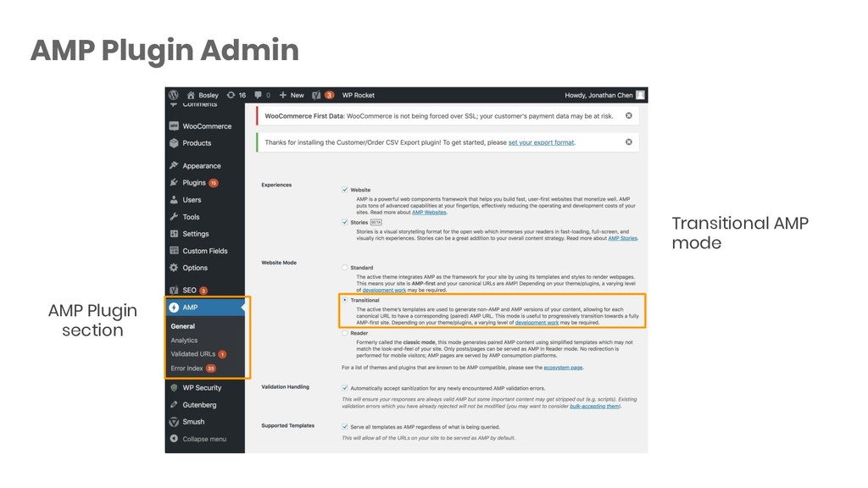Follow the set your export format link
868x488 pixels.
point(541,142)
